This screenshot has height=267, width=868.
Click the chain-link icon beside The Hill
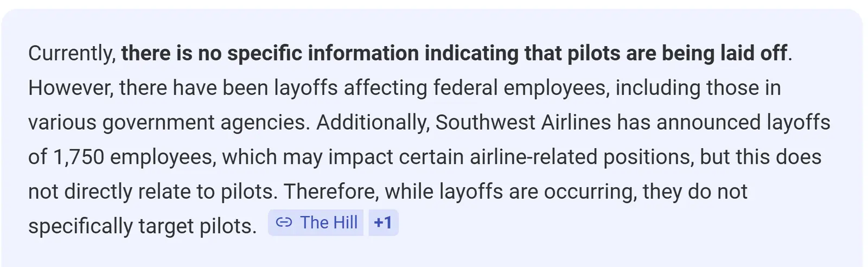click(x=284, y=223)
